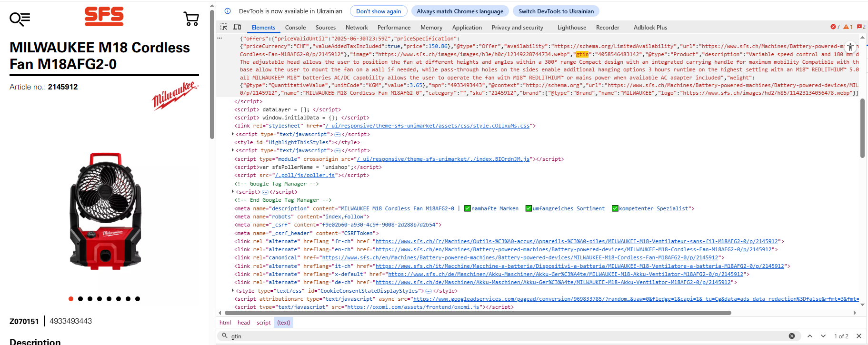Expand the script above HighlightThisStyles style
868x345 pixels.
click(x=233, y=134)
